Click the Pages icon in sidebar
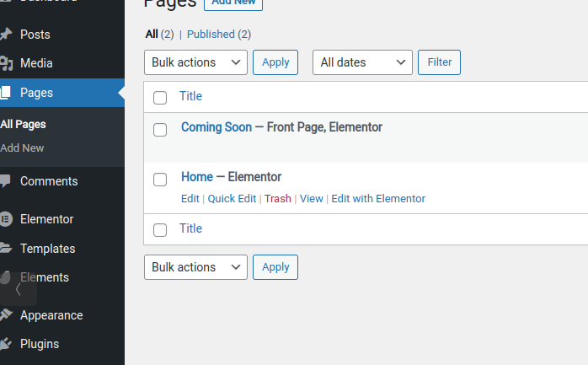588x365 pixels. 6,93
